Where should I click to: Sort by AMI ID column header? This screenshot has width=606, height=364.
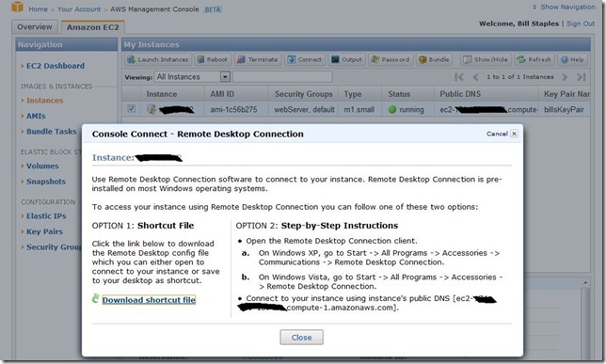pos(236,94)
